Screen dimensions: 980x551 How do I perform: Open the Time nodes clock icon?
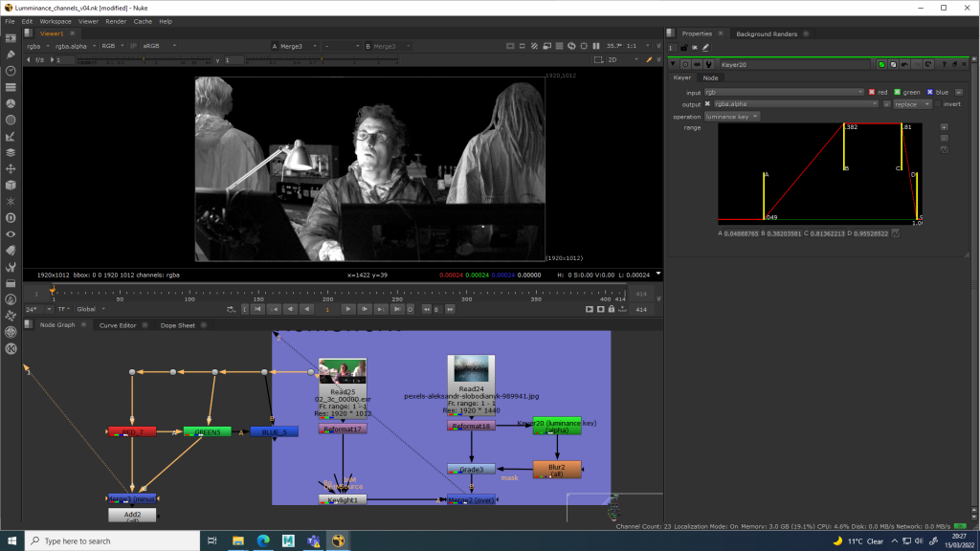pos(11,71)
